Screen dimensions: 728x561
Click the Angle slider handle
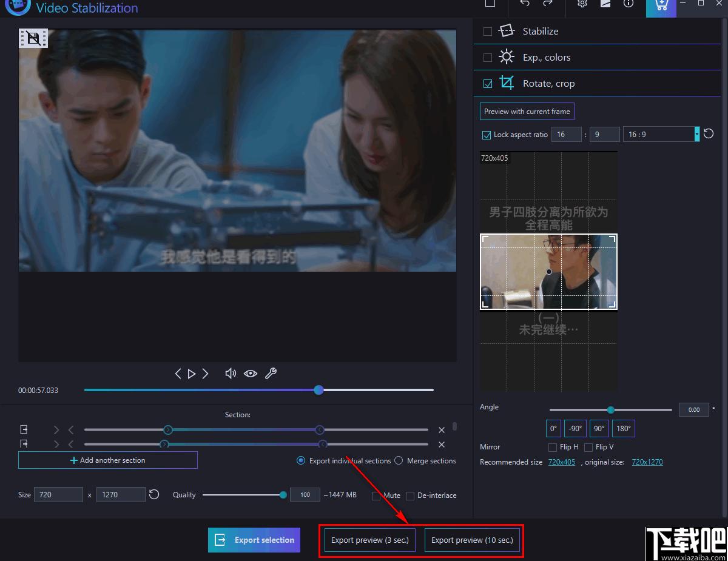click(x=611, y=410)
